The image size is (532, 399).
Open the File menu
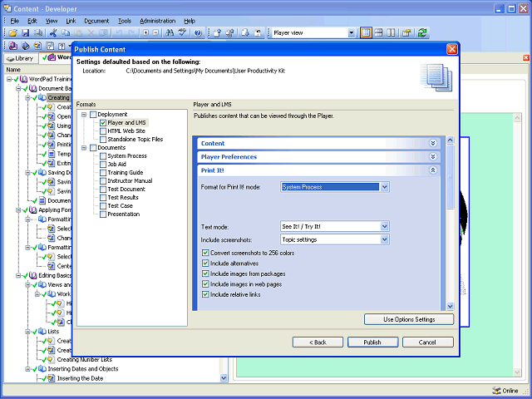(x=15, y=21)
